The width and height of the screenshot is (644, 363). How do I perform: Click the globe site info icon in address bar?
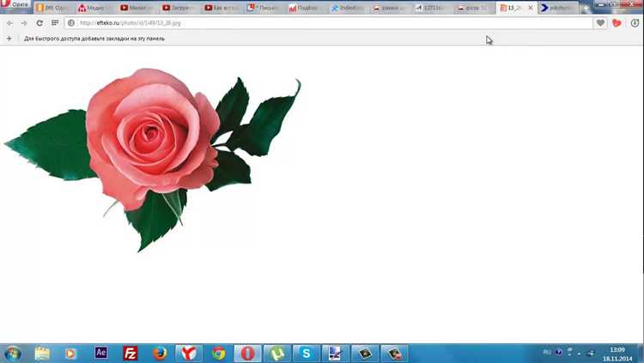click(71, 23)
